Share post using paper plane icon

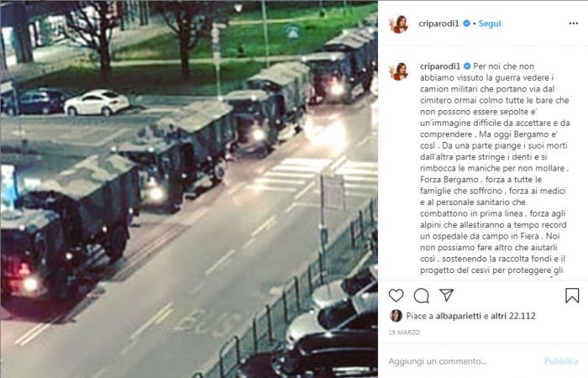tap(447, 295)
